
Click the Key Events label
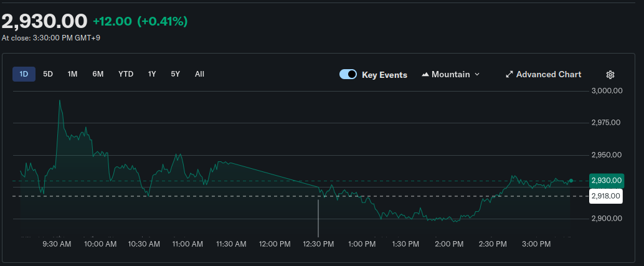coord(384,75)
